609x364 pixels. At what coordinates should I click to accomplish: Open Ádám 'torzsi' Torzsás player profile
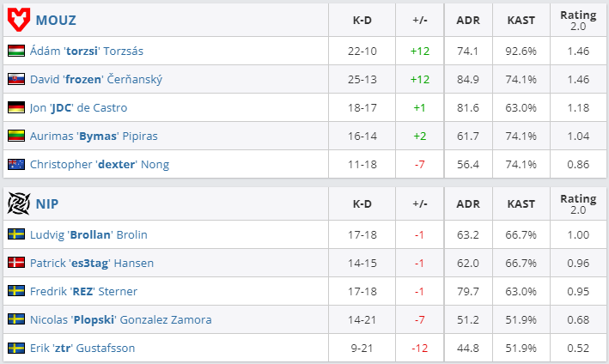87,51
